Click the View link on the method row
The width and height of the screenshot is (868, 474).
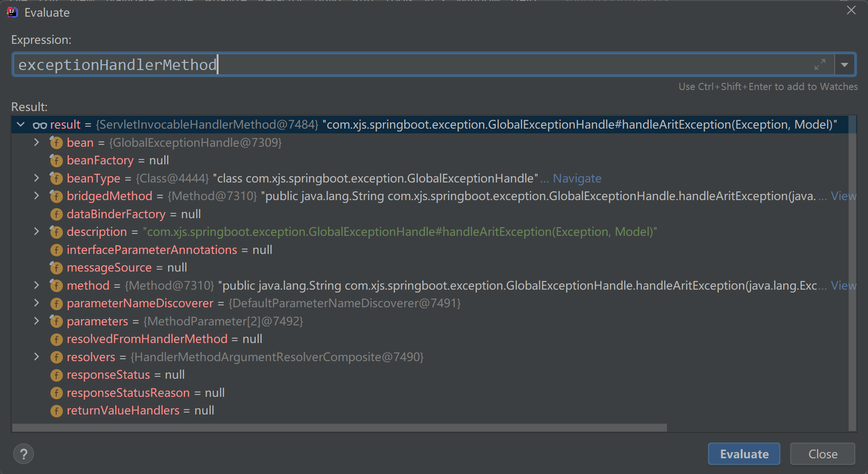pyautogui.click(x=843, y=285)
